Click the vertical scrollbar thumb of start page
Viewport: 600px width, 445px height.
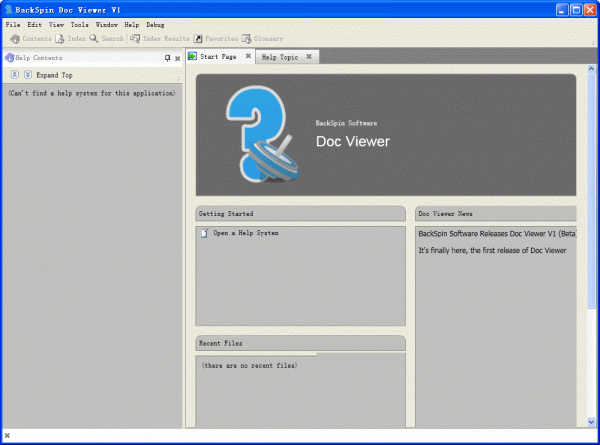591,190
